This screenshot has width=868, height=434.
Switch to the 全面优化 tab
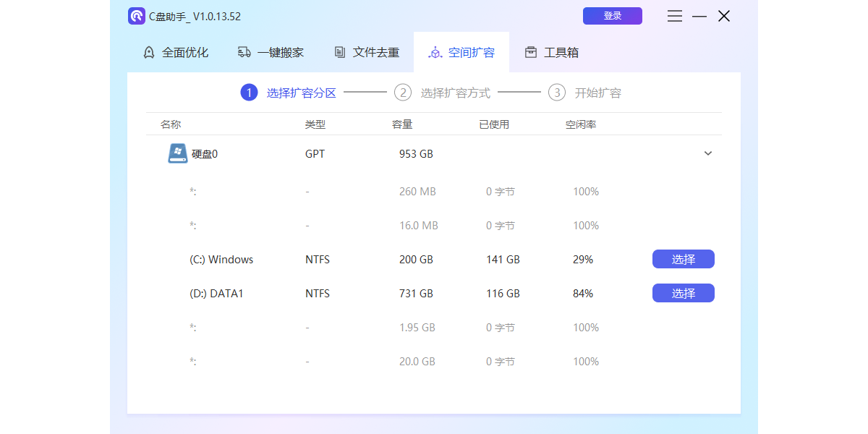[185, 52]
